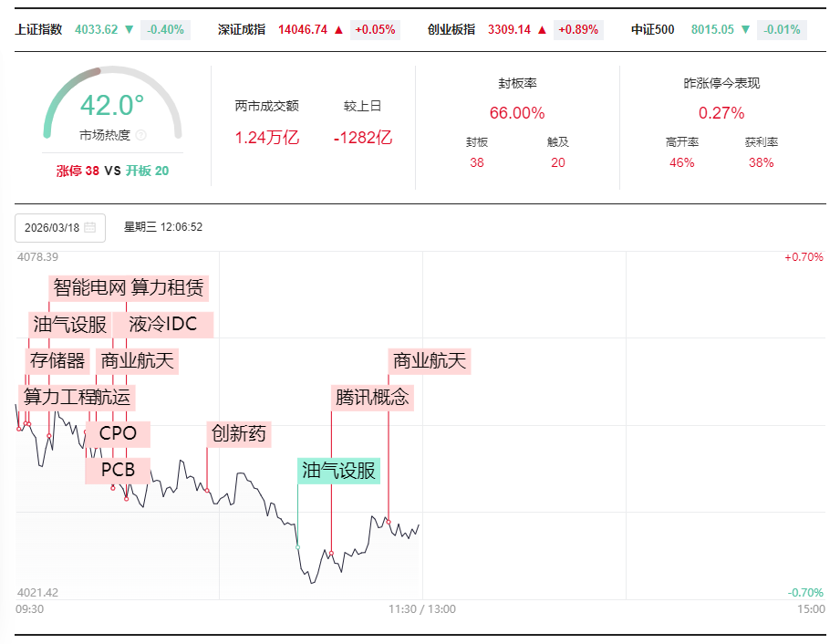This screenshot has width=840, height=644.
Task: Click the 涨停 38 count
Action: click(78, 171)
